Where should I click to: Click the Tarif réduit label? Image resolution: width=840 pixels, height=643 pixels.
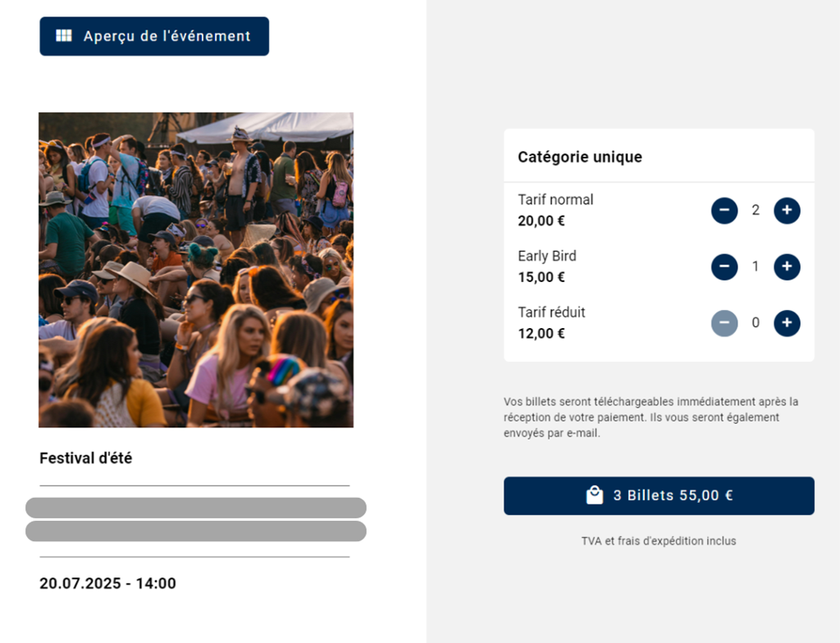(x=551, y=312)
